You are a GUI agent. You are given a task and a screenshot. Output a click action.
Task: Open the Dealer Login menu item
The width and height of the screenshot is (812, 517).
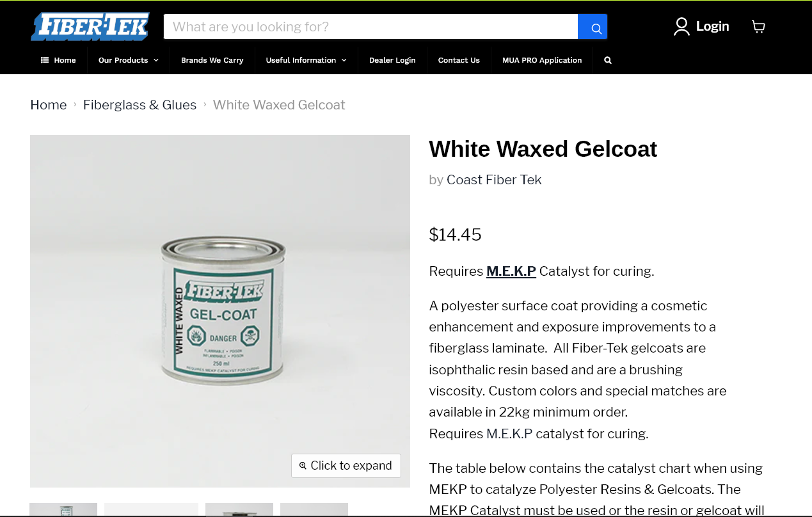click(392, 60)
